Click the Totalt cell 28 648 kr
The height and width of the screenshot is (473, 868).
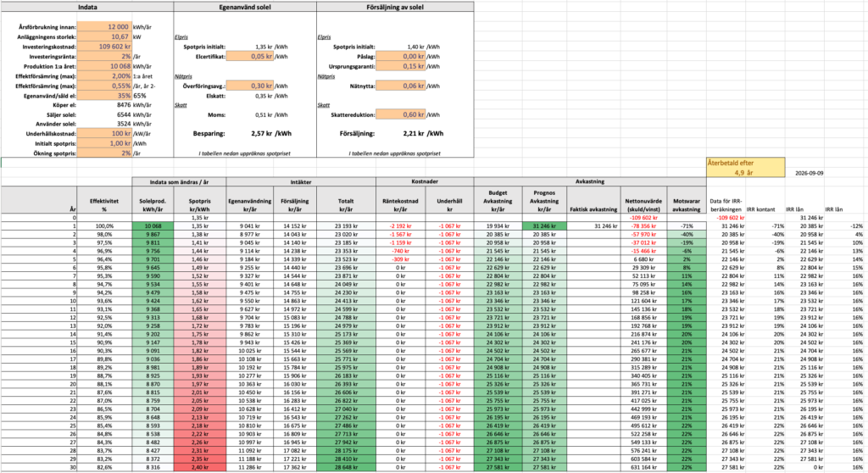(346, 467)
